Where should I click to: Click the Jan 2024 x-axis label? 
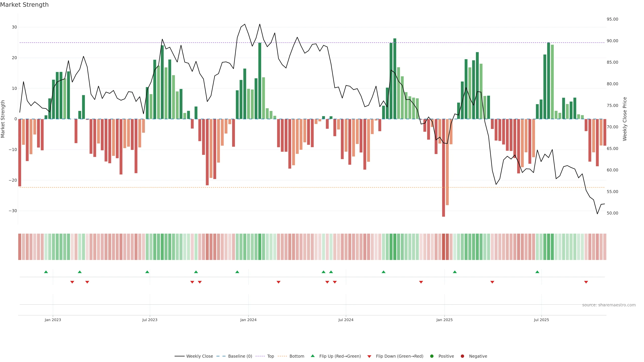[248, 320]
